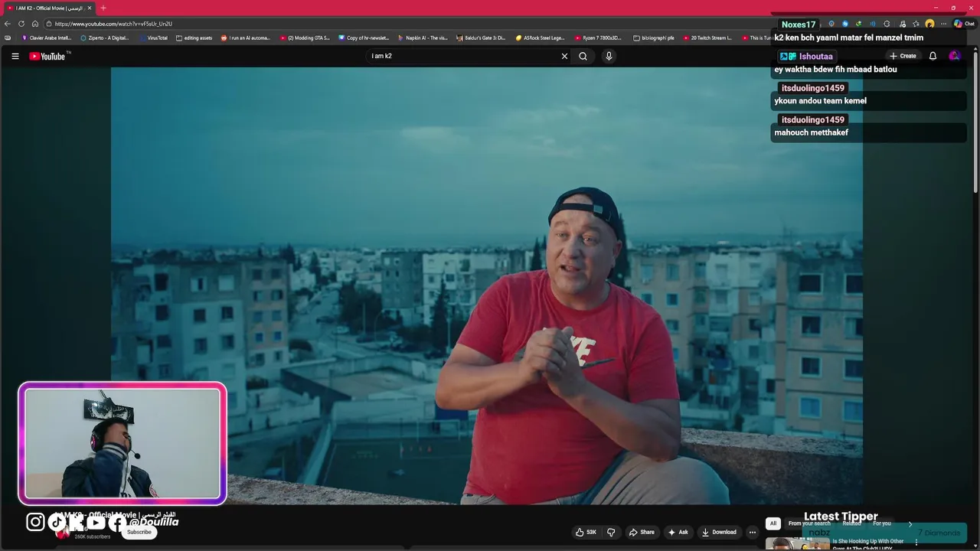Click the video player showing the red-shirt man
980x551 pixels.
point(487,285)
